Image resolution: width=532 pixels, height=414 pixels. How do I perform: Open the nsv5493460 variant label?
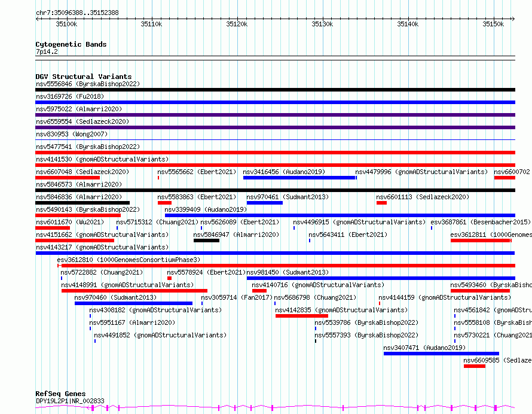tap(491, 285)
